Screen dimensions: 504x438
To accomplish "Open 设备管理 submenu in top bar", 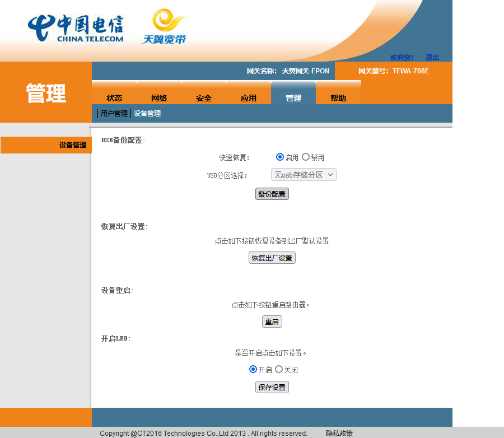I will [147, 114].
